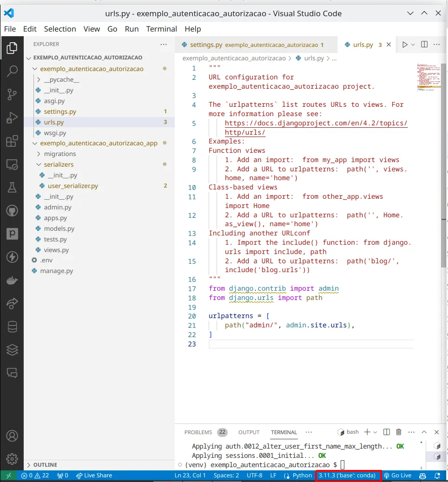Open the File menu
Image resolution: width=448 pixels, height=482 pixels.
pyautogui.click(x=10, y=29)
